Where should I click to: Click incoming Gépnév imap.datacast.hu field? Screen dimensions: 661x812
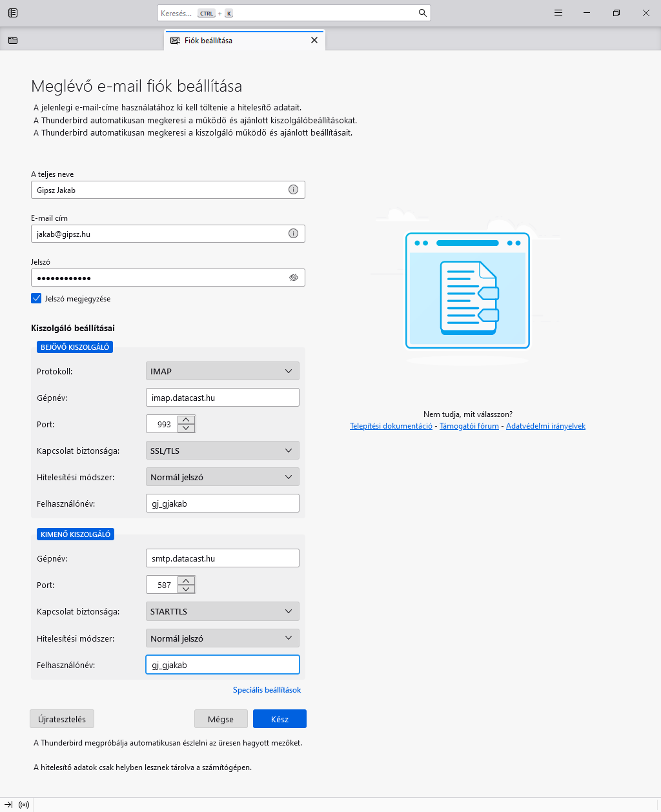pyautogui.click(x=223, y=398)
